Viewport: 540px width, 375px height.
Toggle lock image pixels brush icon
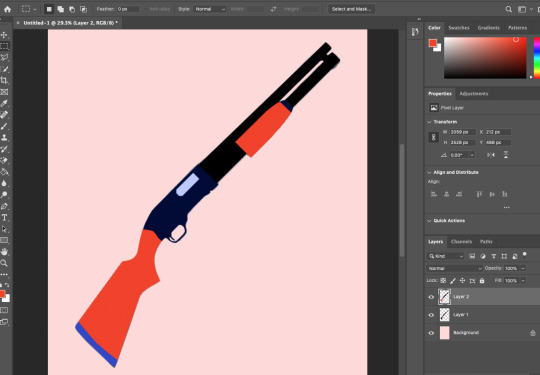point(453,281)
